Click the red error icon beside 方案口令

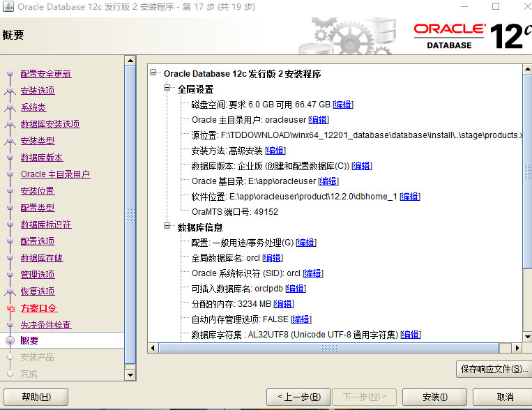[x=11, y=308]
